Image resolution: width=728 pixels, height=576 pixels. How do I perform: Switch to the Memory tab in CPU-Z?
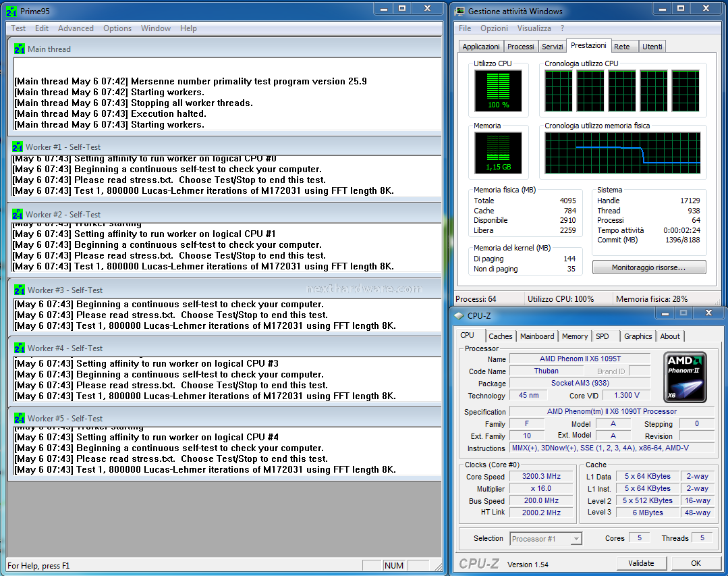(575, 336)
